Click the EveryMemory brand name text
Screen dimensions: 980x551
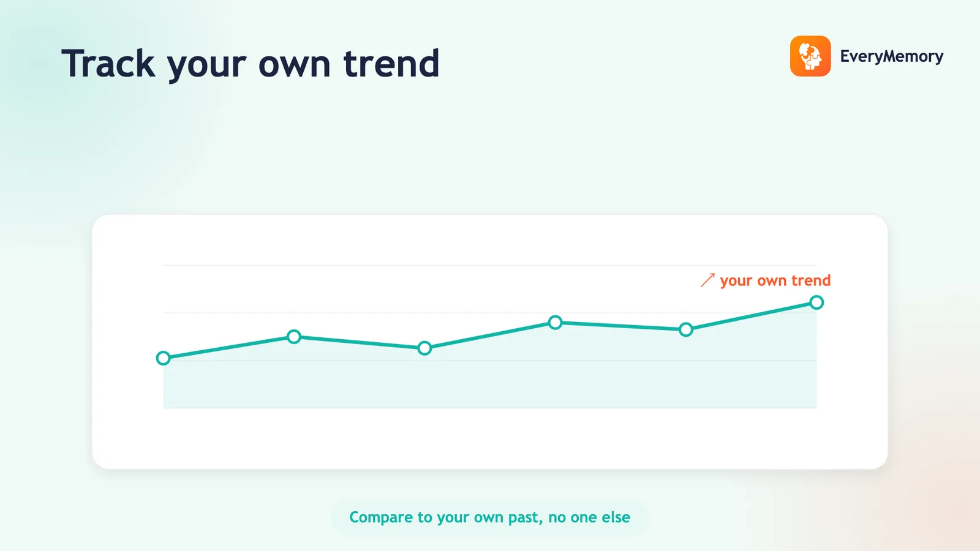[x=892, y=56]
